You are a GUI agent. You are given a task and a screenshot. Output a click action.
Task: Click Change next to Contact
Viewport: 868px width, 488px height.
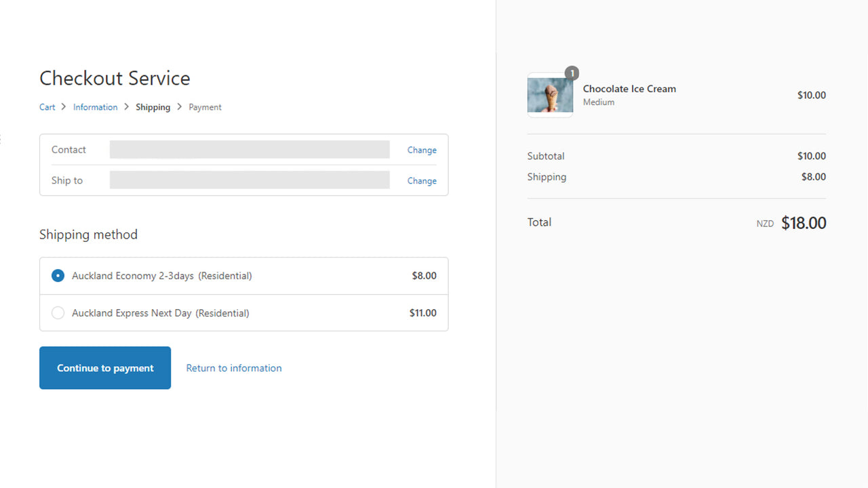pos(421,150)
